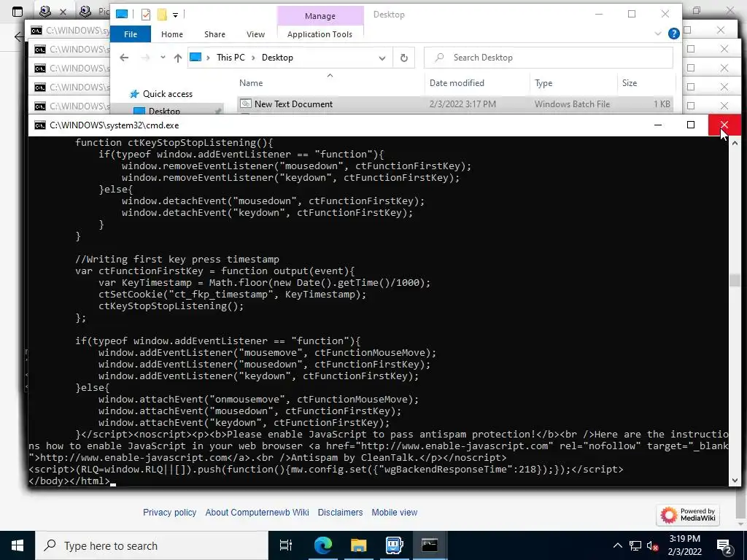Viewport: 747px width, 560px height.
Task: Click cmd window scrollbar down arrow
Action: [735, 481]
